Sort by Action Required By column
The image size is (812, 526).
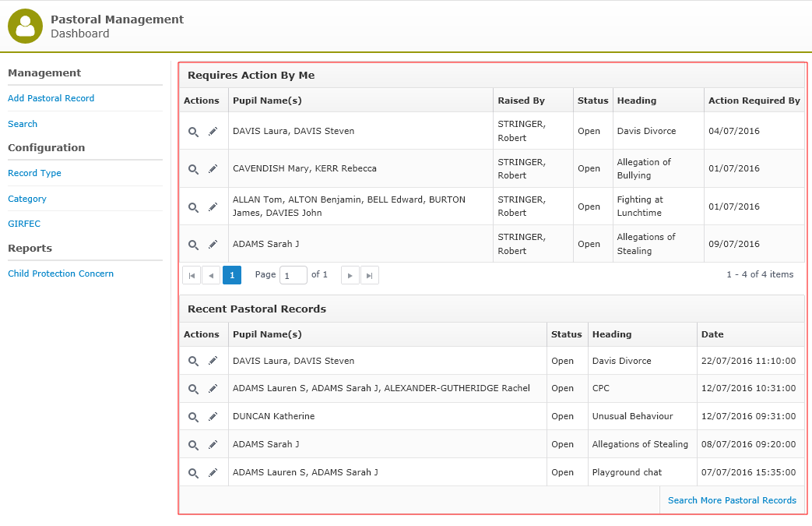pyautogui.click(x=754, y=101)
